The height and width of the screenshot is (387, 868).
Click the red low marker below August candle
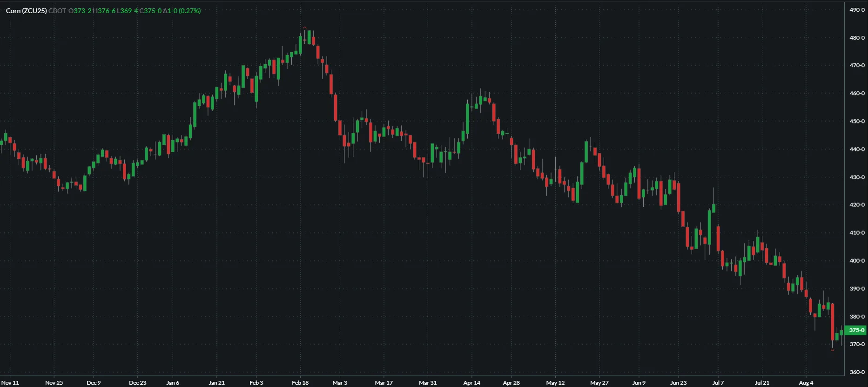pos(833,350)
